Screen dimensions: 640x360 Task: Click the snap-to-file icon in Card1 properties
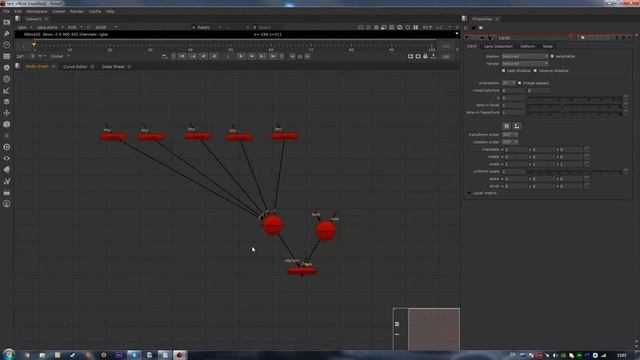[x=506, y=126]
